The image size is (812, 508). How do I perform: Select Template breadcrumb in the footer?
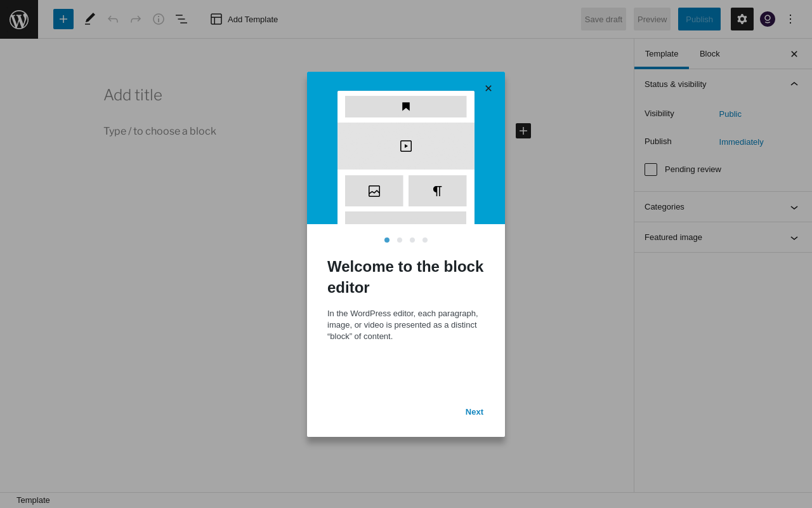33,500
